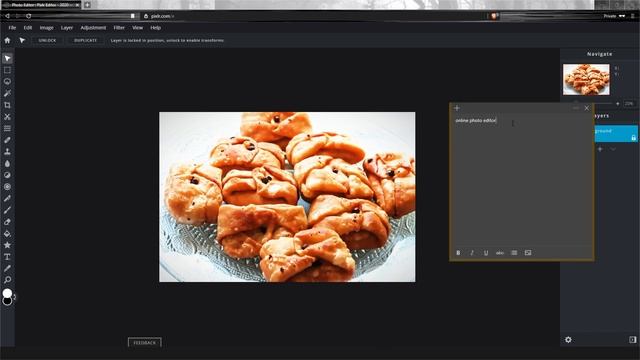Add a new sticky note with plus
The image size is (640, 360).
pyautogui.click(x=457, y=108)
